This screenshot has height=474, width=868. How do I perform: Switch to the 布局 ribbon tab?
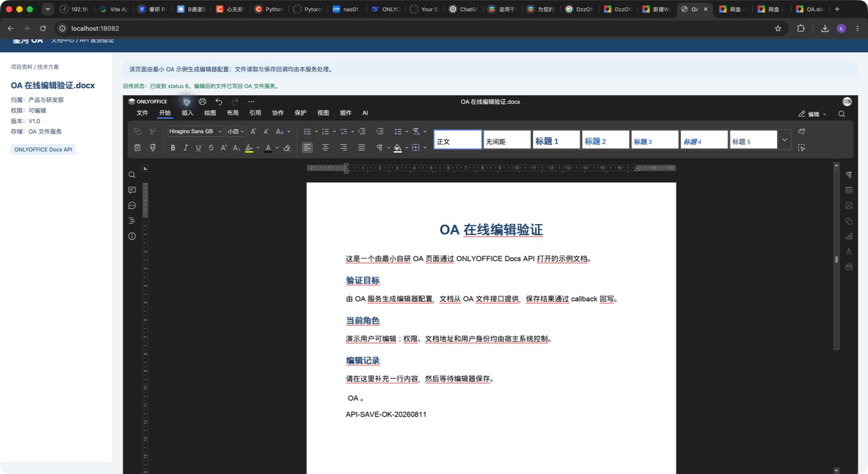pyautogui.click(x=232, y=113)
